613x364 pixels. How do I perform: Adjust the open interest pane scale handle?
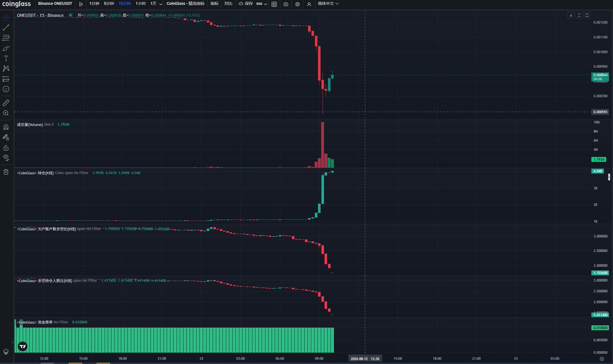pyautogui.click(x=609, y=177)
